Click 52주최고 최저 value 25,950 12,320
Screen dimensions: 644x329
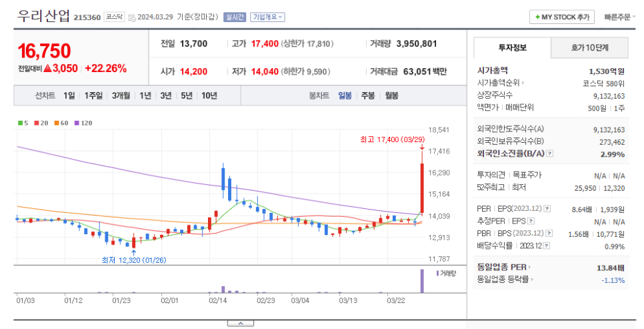click(x=599, y=188)
